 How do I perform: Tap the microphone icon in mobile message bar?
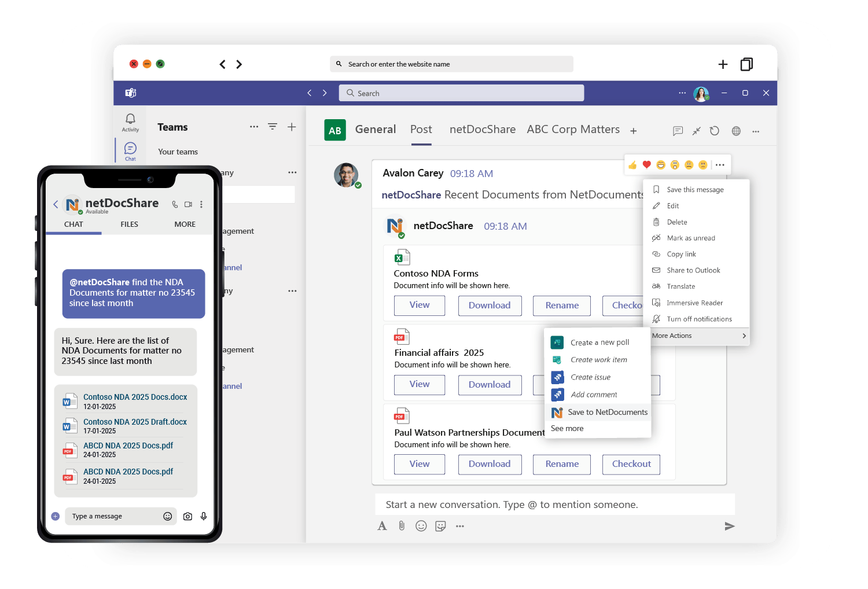[x=204, y=516]
